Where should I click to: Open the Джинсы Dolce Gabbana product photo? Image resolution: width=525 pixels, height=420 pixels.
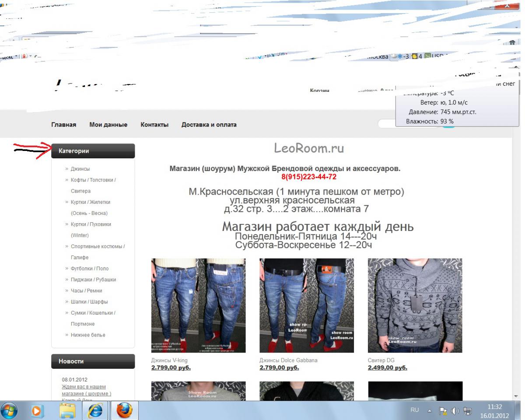(x=307, y=305)
